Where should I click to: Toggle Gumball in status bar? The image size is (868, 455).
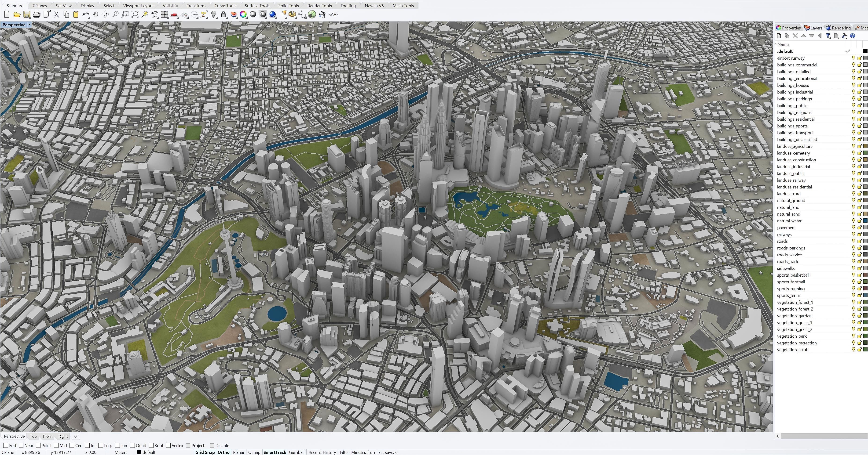(297, 452)
